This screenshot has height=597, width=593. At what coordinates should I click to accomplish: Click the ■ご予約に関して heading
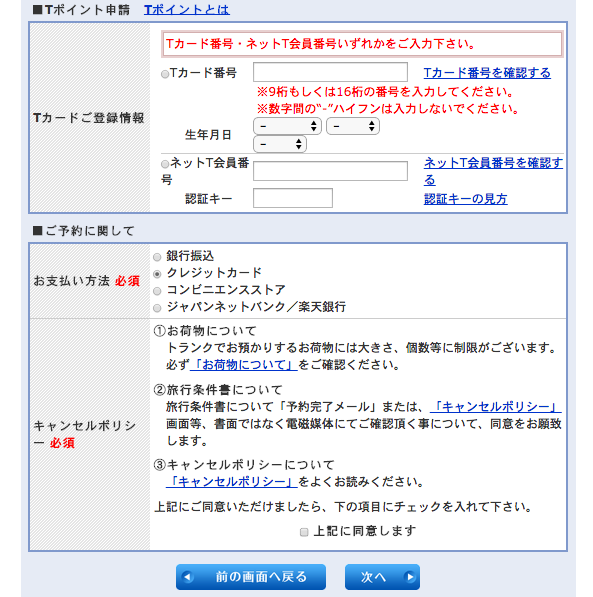click(x=83, y=230)
